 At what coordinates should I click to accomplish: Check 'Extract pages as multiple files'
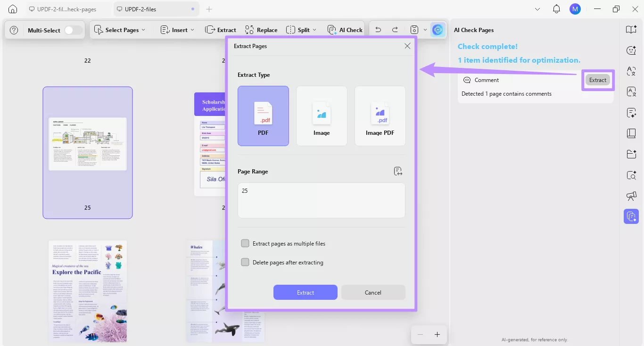[245, 243]
